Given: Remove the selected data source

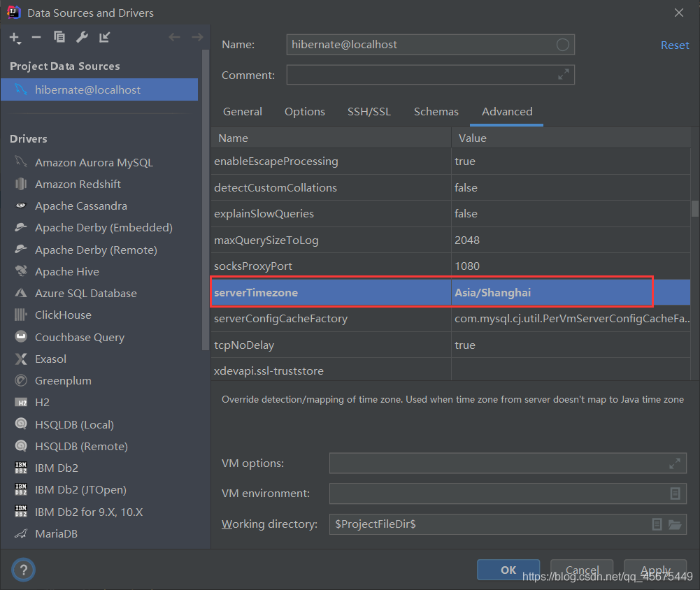Looking at the screenshot, I should pos(36,37).
